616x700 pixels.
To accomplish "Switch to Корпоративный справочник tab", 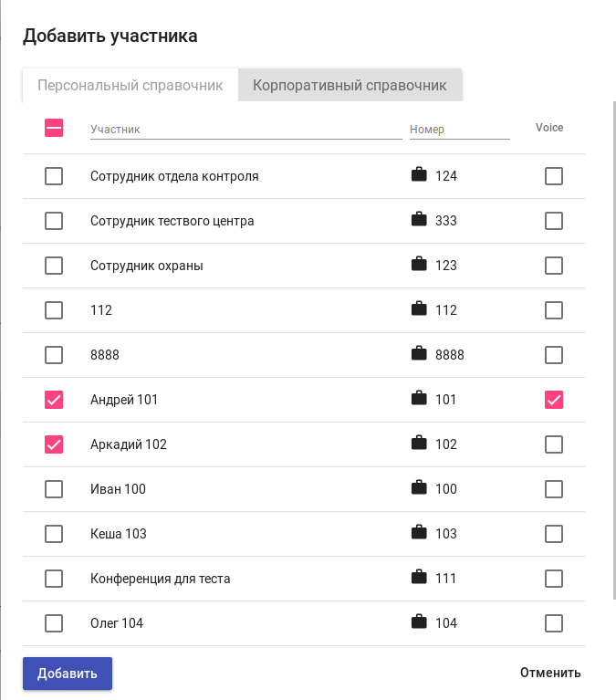I will click(350, 86).
